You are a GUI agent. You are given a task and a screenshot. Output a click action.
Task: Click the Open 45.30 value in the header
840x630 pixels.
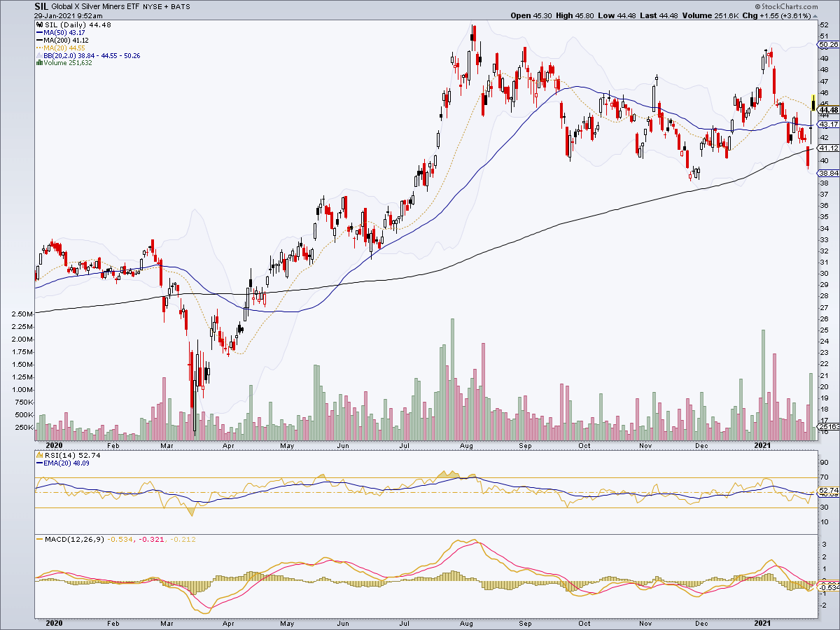tap(531, 15)
